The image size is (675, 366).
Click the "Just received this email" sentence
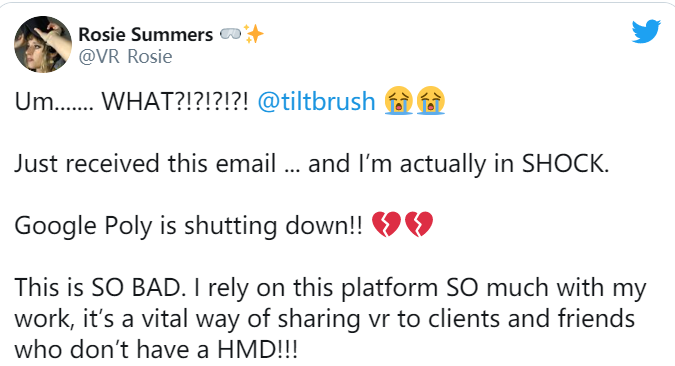145,164
